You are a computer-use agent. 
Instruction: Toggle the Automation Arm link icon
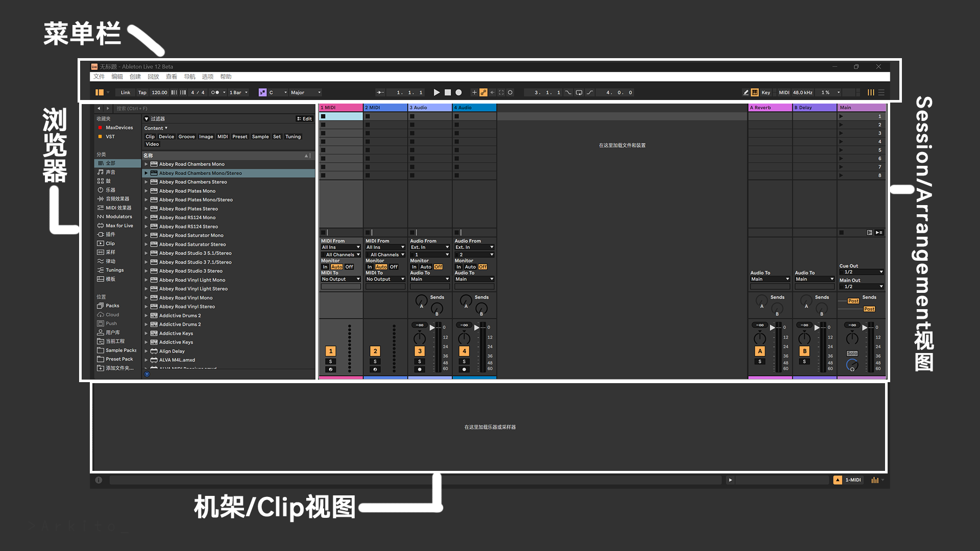483,92
